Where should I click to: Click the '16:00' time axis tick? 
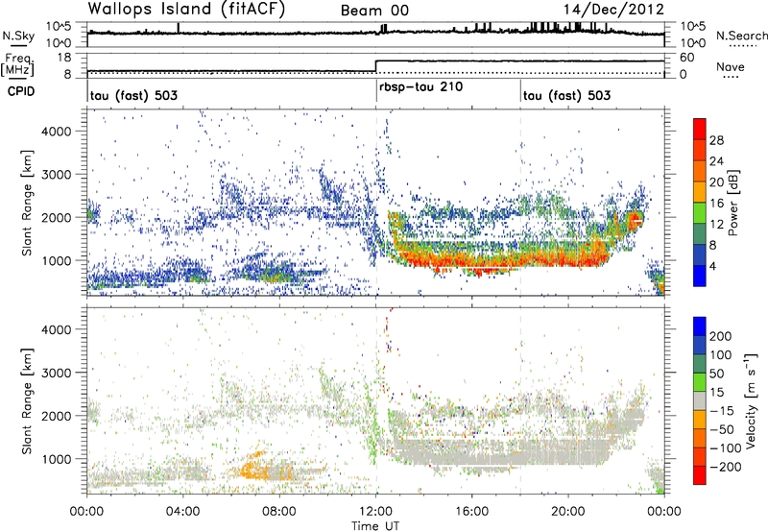pyautogui.click(x=471, y=512)
